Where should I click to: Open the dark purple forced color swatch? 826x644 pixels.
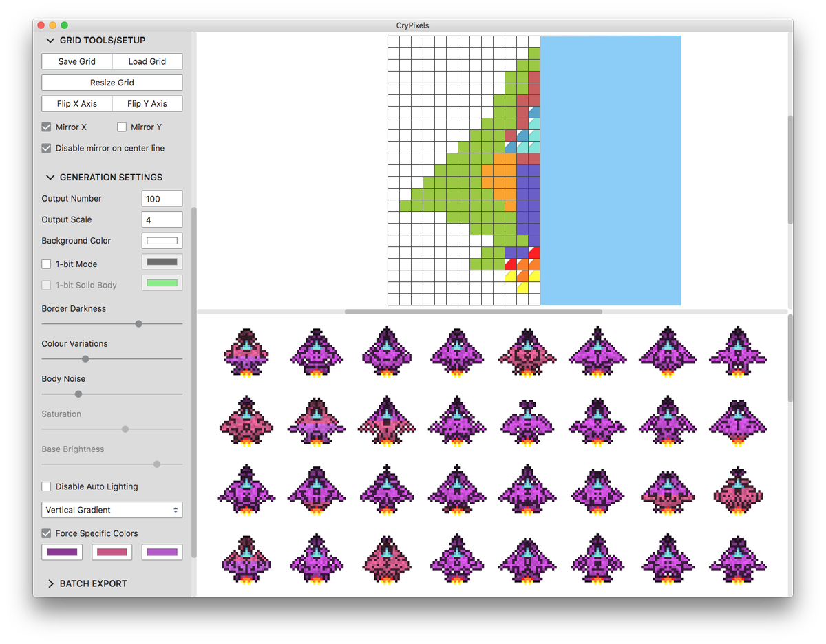(x=62, y=552)
